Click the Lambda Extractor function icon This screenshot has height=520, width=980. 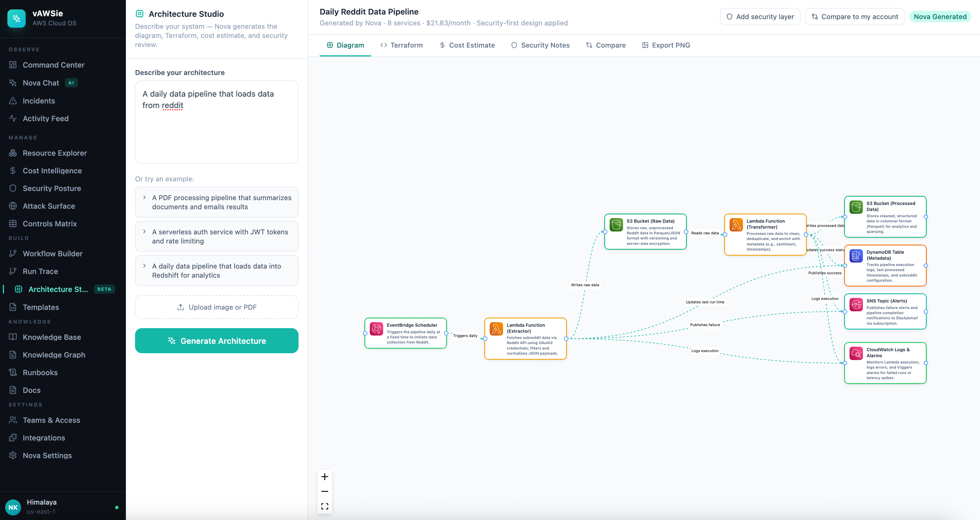(x=496, y=328)
